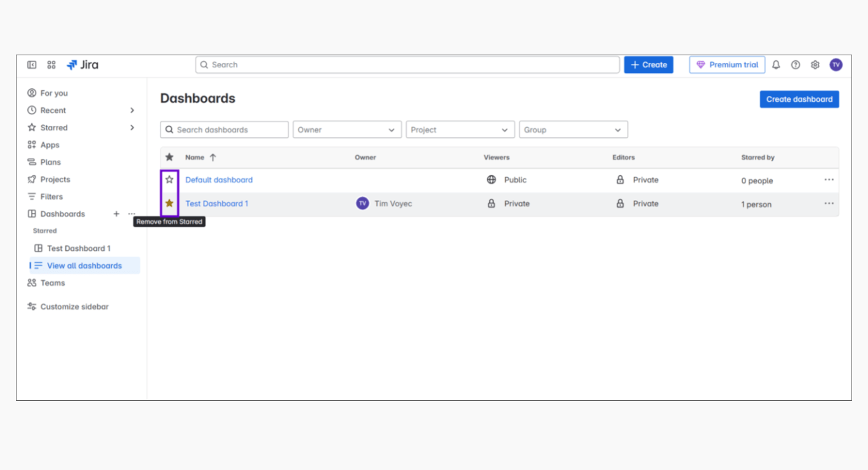
Task: Expand the Recent sidebar section
Action: tap(132, 111)
